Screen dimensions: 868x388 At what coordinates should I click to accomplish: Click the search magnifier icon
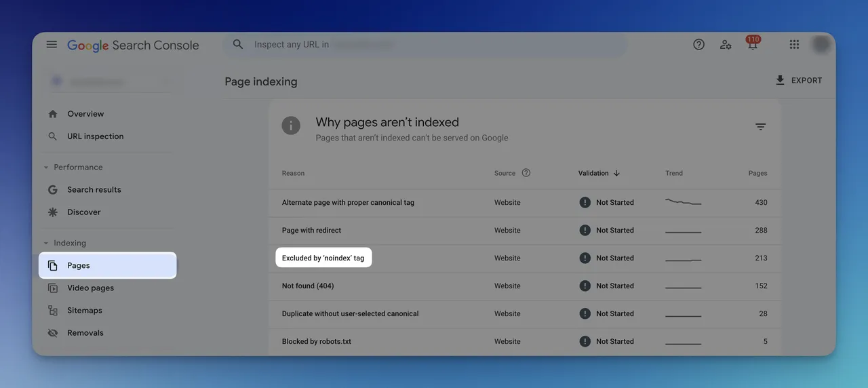coord(238,44)
